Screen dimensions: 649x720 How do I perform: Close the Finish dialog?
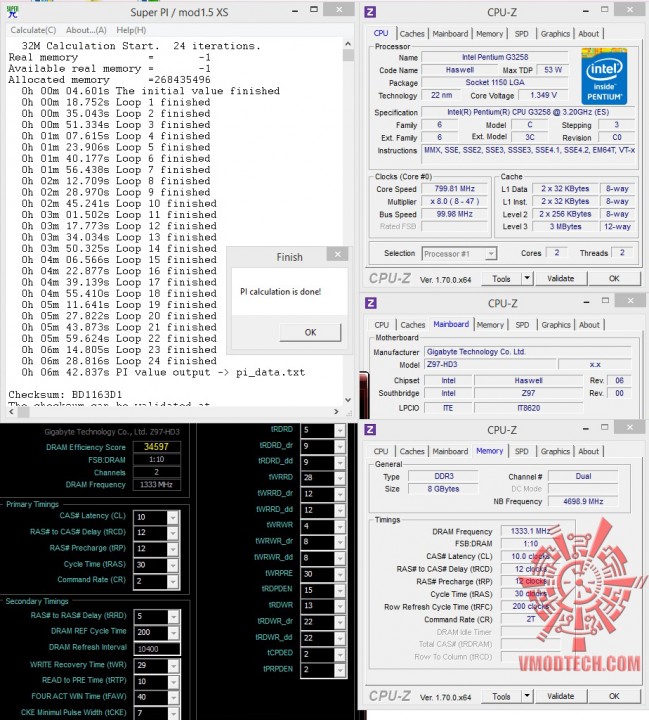point(338,254)
